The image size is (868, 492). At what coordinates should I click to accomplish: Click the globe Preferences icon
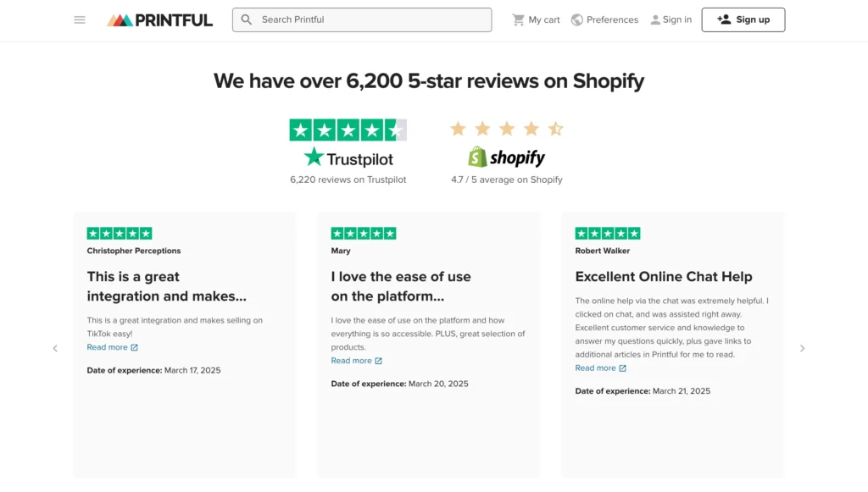577,19
